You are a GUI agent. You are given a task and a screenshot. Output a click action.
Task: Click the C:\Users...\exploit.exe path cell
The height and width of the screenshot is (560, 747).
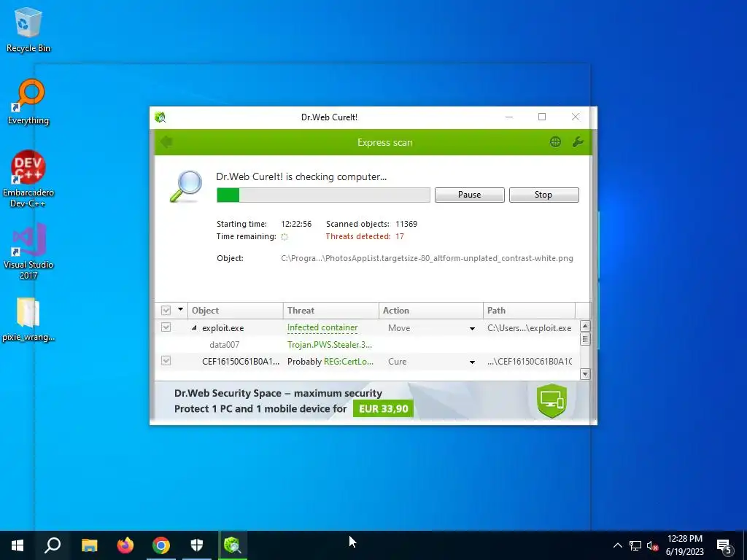pyautogui.click(x=530, y=328)
